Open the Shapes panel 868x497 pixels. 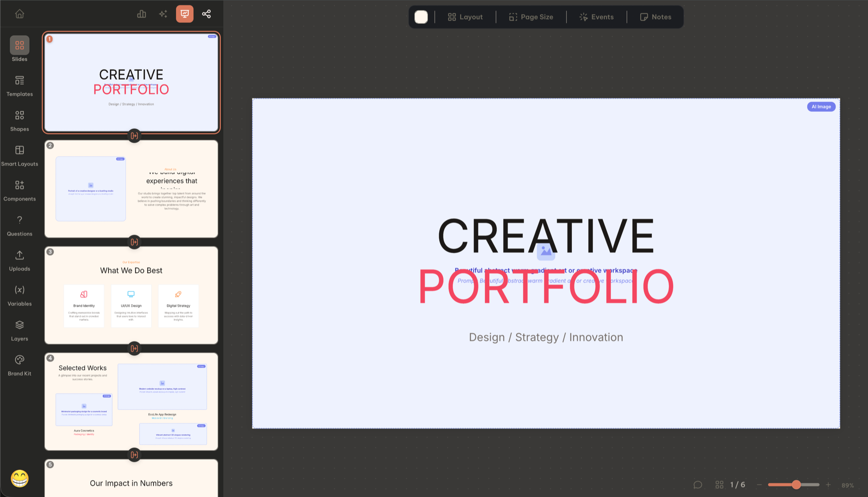(19, 121)
